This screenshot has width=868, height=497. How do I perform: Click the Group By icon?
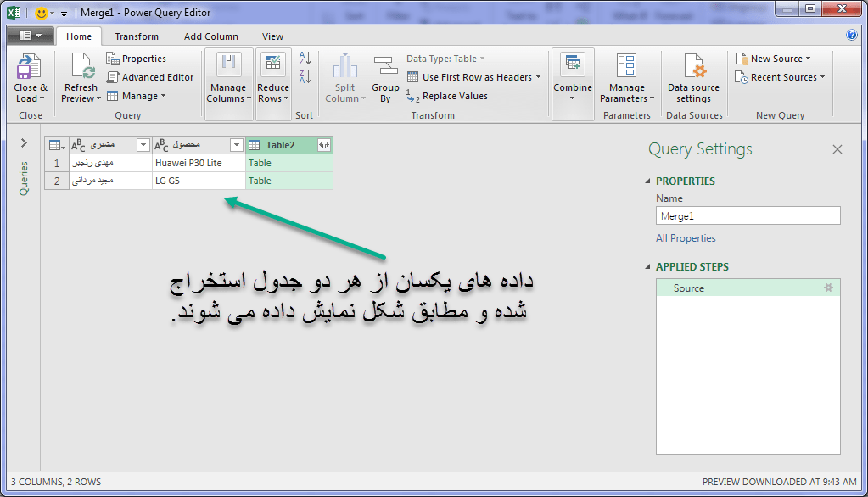pos(385,66)
